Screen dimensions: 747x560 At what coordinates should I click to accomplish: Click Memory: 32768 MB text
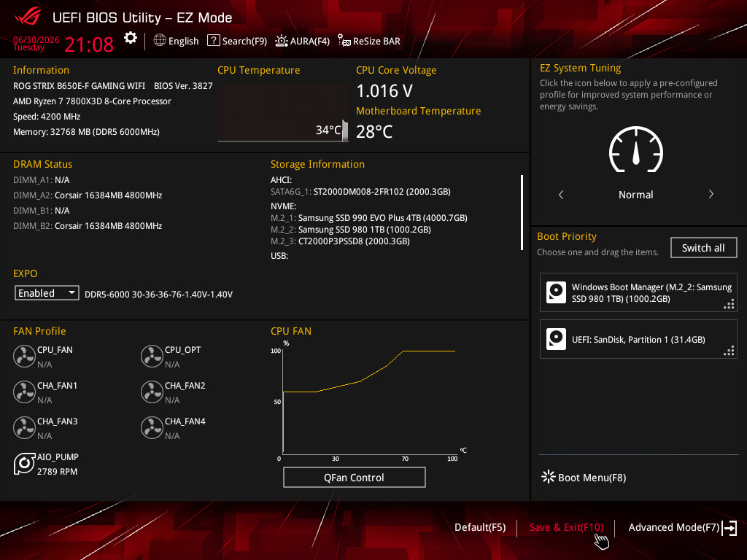[86, 132]
